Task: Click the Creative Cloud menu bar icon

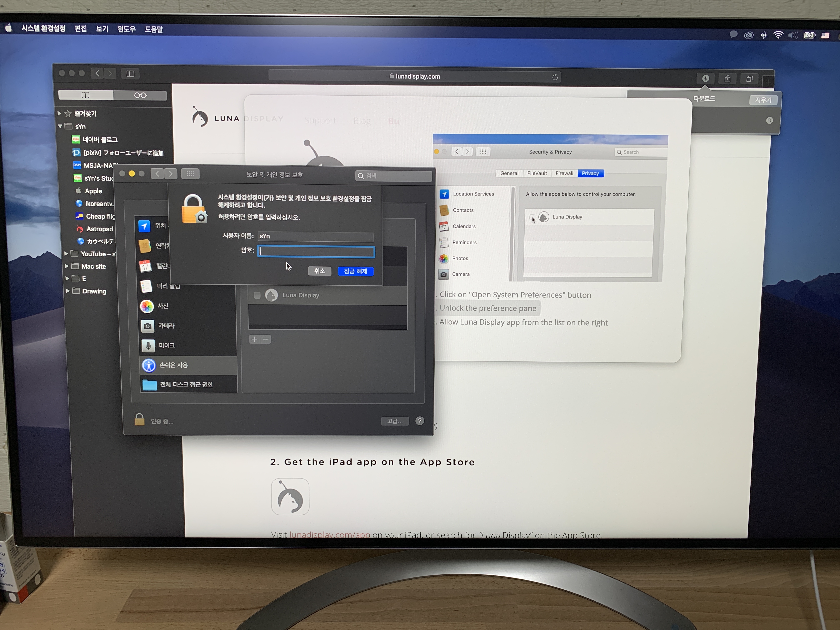Action: click(749, 35)
